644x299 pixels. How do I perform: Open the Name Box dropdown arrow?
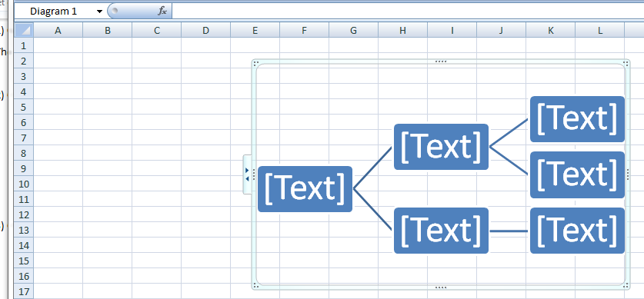click(x=99, y=12)
